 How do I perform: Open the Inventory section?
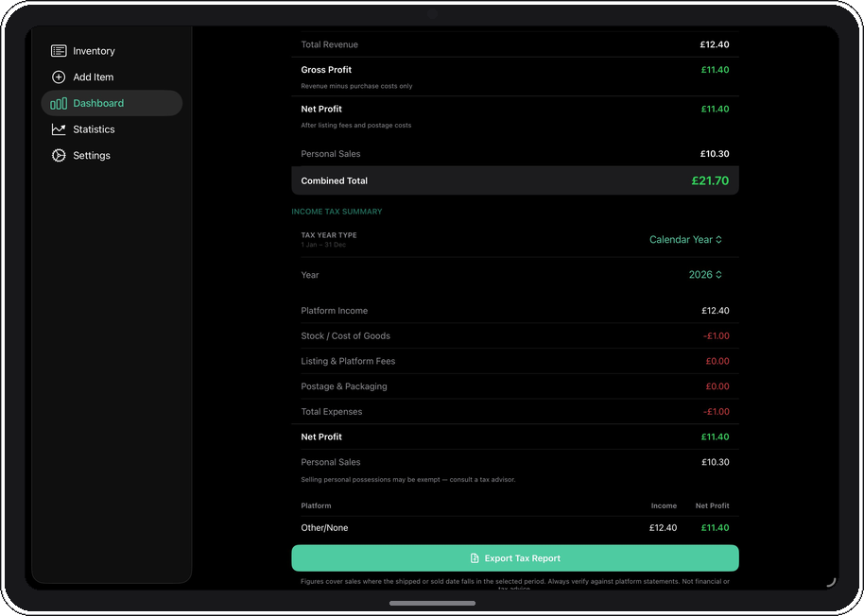(112, 51)
